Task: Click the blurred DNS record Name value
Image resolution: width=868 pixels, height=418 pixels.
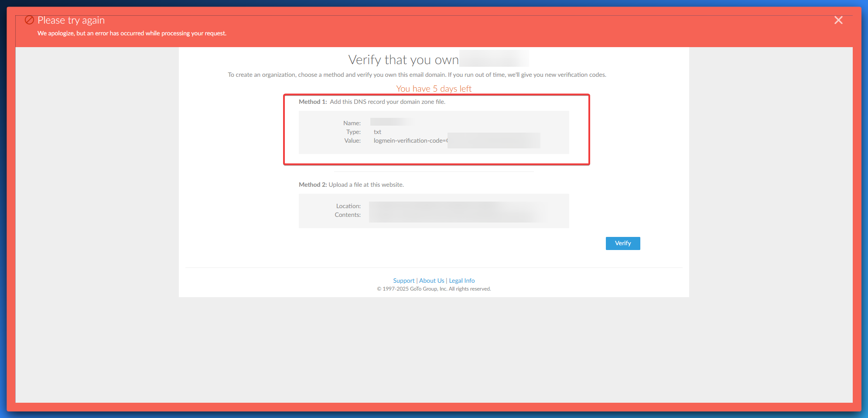Action: 391,122
